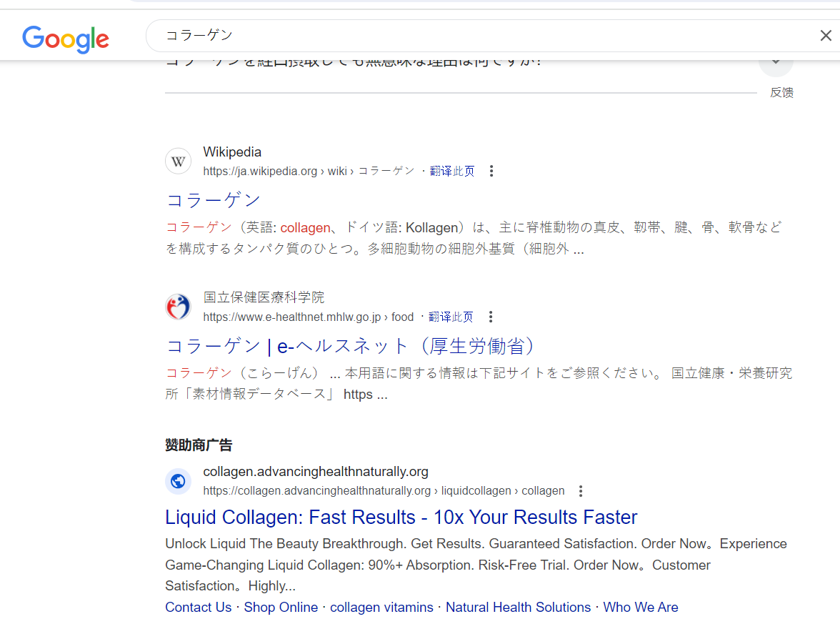Click the 国立保健医療科学院 site name
Viewport: 840px width, 624px height.
[264, 297]
